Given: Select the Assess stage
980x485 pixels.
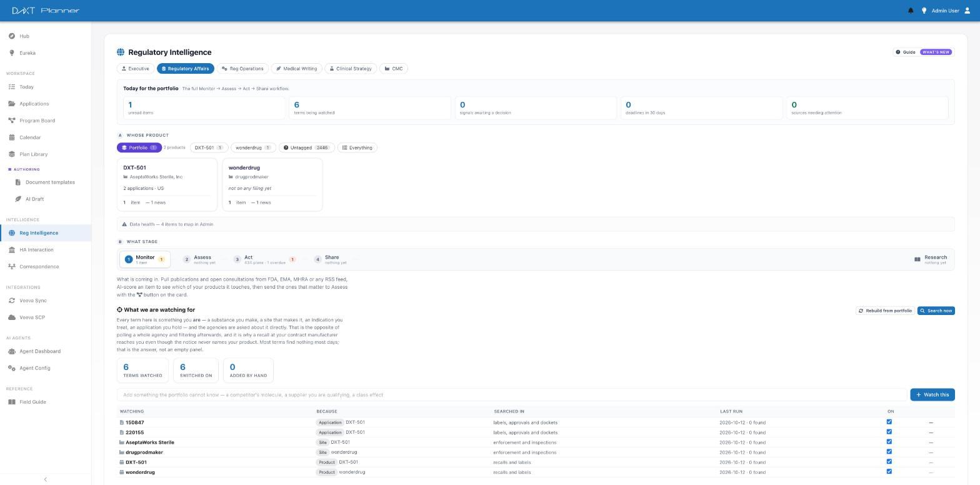Looking at the screenshot, I should (199, 259).
